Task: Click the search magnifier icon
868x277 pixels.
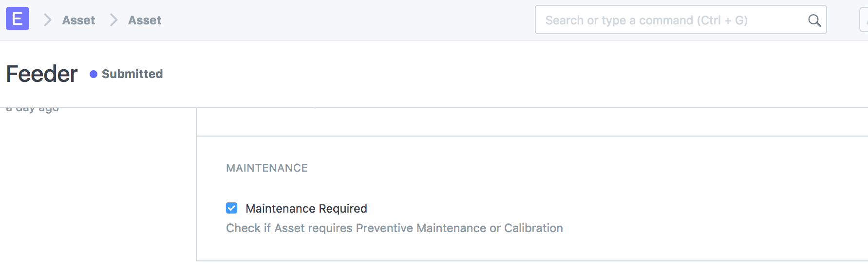Action: (x=814, y=20)
